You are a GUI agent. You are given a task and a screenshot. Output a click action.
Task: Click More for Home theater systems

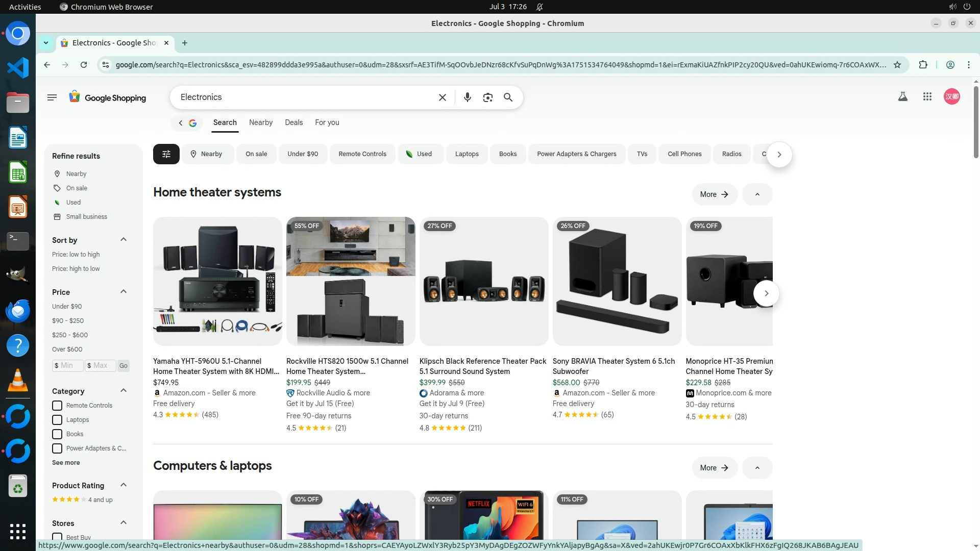(714, 194)
